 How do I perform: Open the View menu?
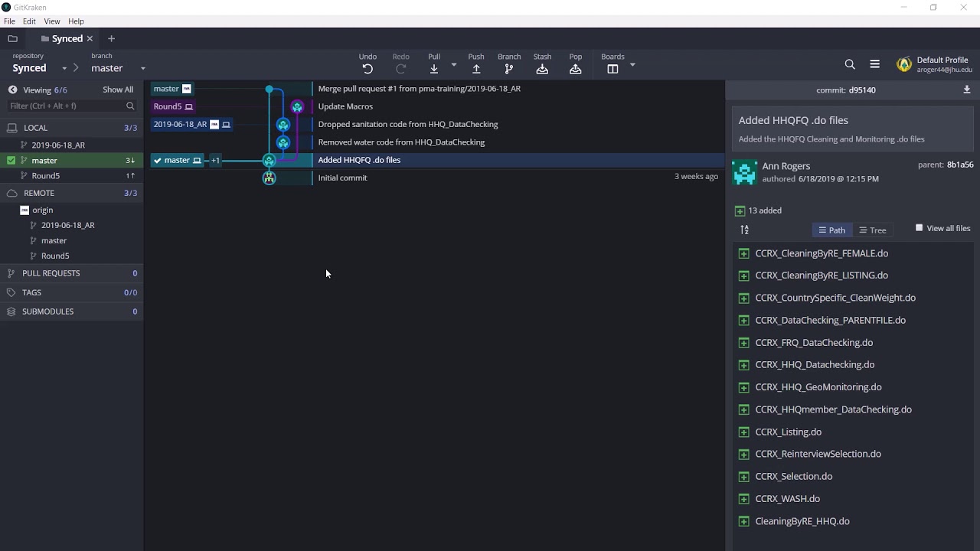[52, 21]
